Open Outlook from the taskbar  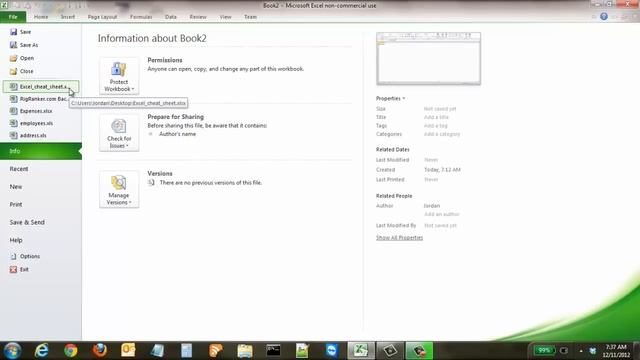pyautogui.click(x=128, y=351)
